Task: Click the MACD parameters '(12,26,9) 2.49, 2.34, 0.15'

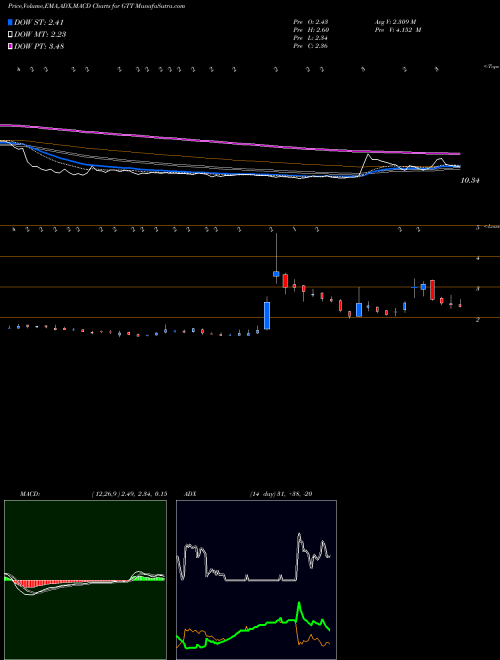Action: click(x=129, y=494)
